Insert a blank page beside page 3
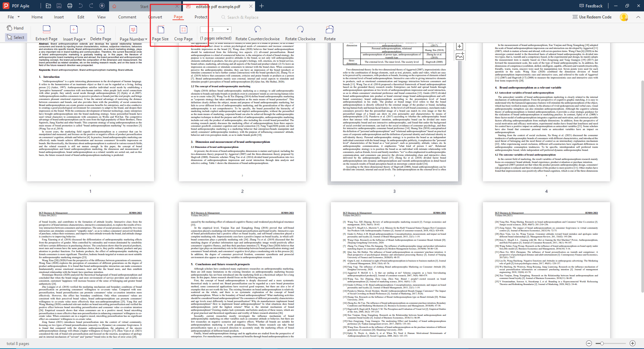Screen dimensions: 644x349 [460, 47]
